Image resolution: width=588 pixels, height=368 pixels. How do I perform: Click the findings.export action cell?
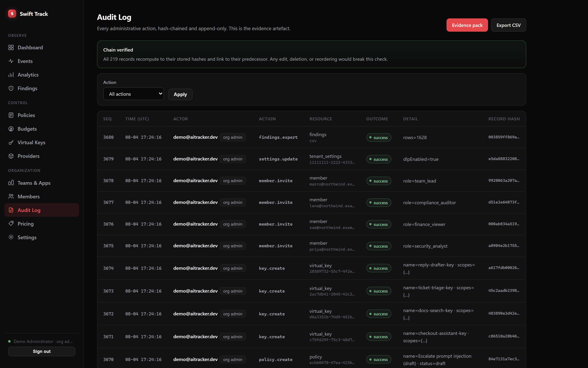click(278, 137)
